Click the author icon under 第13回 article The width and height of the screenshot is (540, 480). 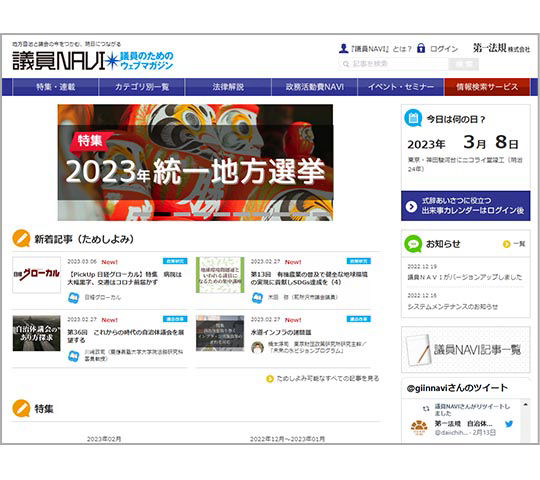(257, 298)
